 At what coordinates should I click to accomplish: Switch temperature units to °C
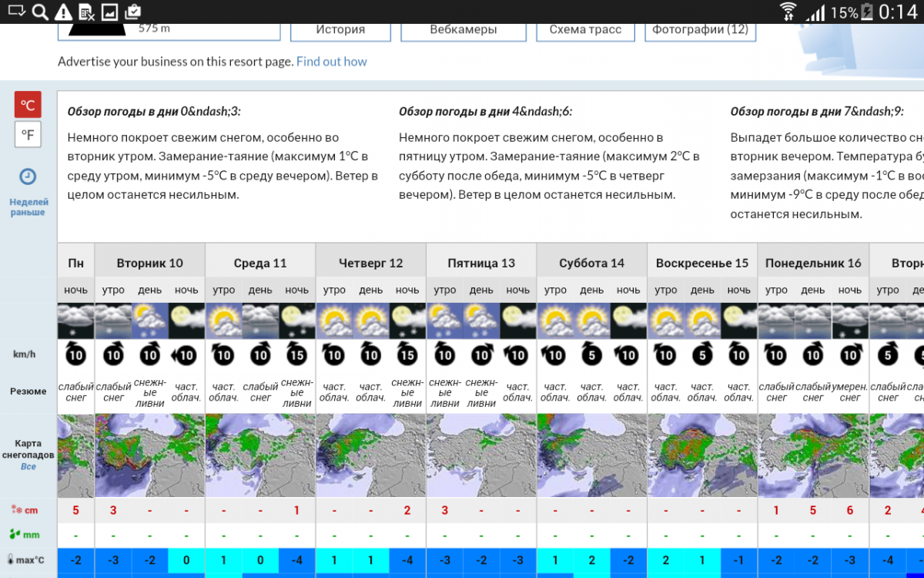coord(28,105)
